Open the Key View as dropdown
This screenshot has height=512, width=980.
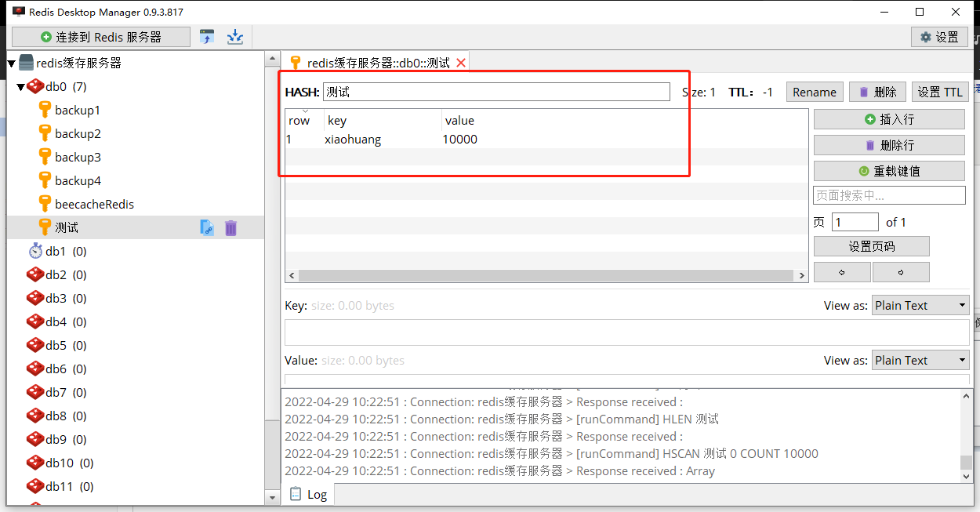920,305
